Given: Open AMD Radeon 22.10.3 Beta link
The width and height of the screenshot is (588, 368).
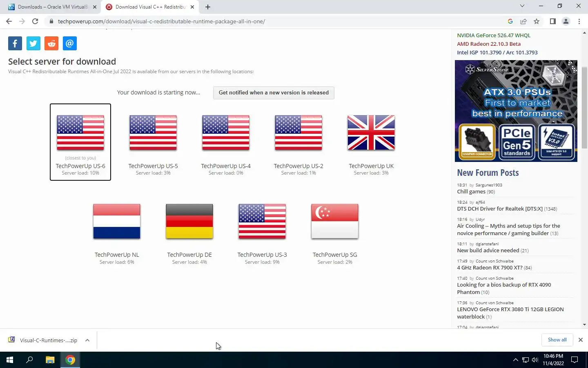Looking at the screenshot, I should (x=489, y=44).
